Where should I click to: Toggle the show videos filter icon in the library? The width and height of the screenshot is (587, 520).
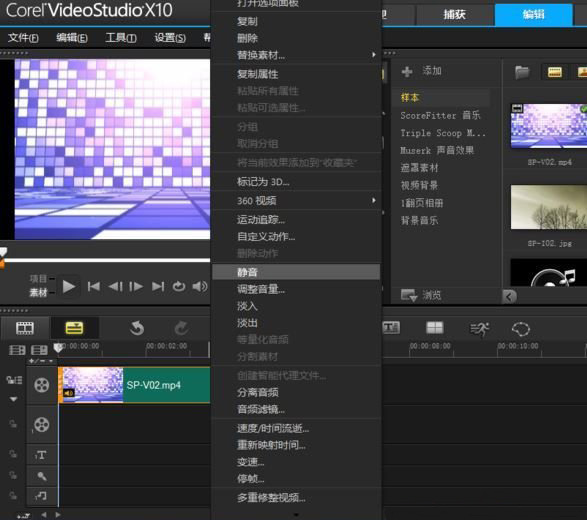(554, 72)
